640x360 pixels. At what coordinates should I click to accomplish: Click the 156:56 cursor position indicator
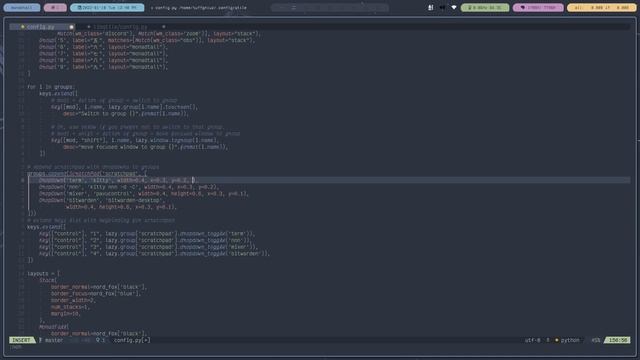[x=618, y=340]
